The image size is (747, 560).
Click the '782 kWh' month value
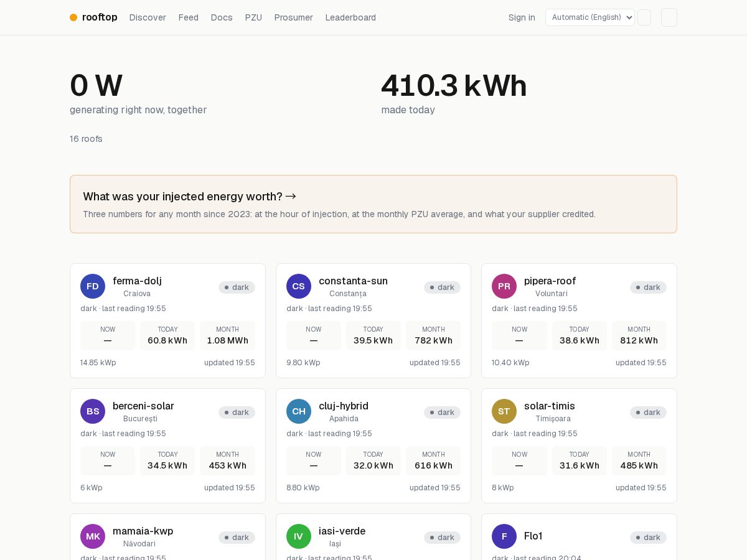433,340
